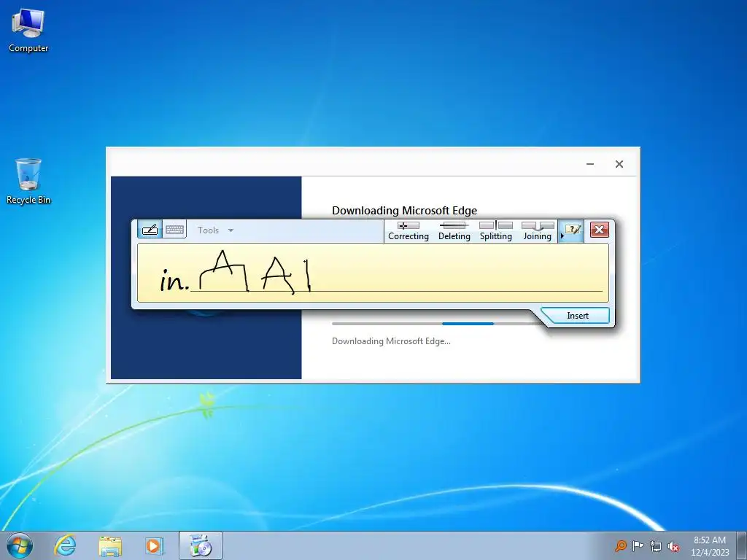Insert the handwritten text
Image resolution: width=747 pixels, height=560 pixels.
pyautogui.click(x=578, y=316)
